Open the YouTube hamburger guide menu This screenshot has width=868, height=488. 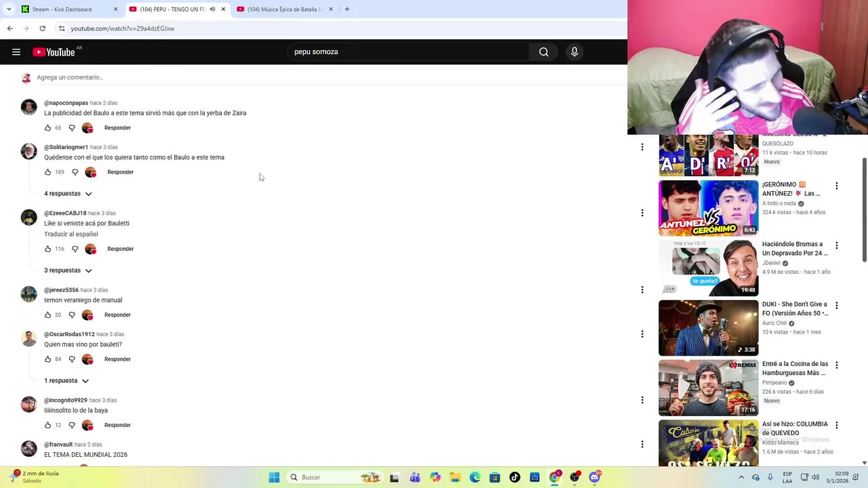point(16,52)
